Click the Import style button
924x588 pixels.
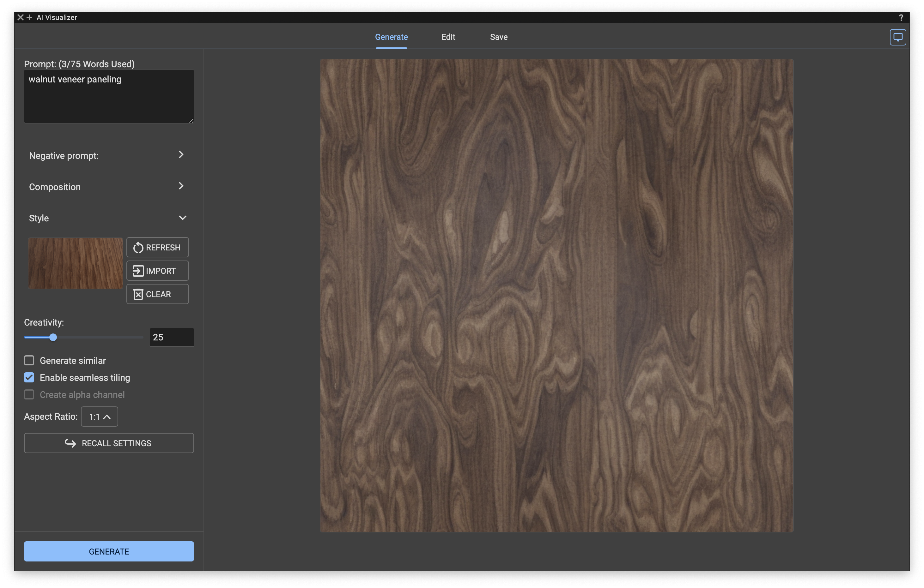(x=157, y=271)
